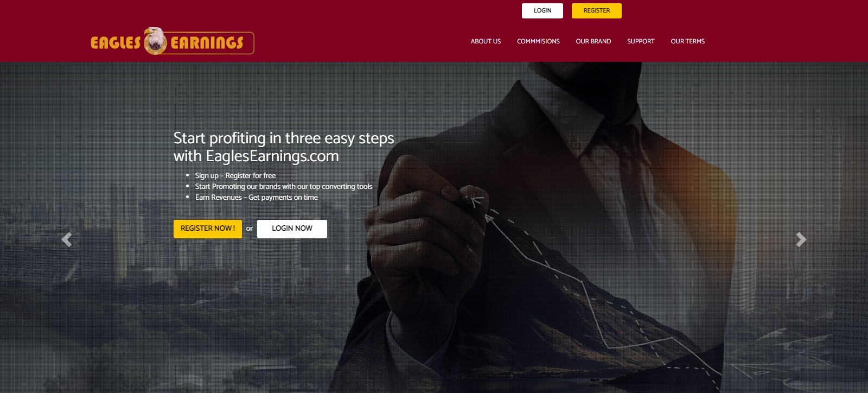Click the 'Start Promoting our brands' bullet text
The height and width of the screenshot is (393, 868).
click(x=284, y=186)
